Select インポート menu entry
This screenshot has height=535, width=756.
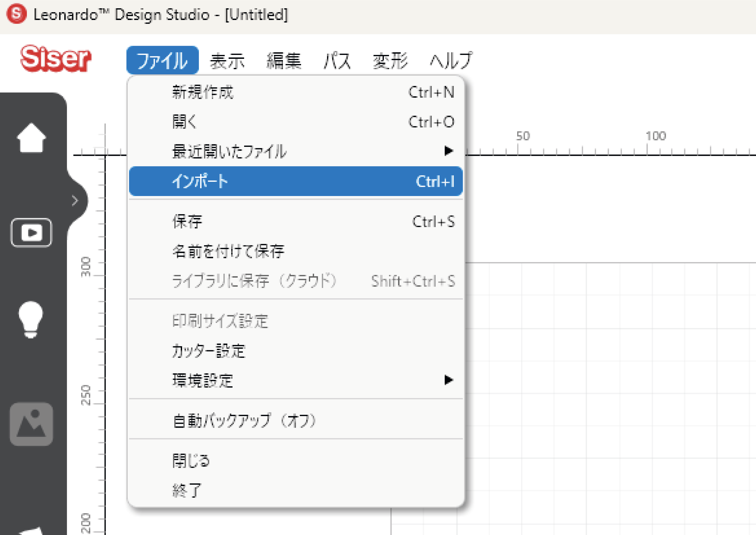coord(296,181)
